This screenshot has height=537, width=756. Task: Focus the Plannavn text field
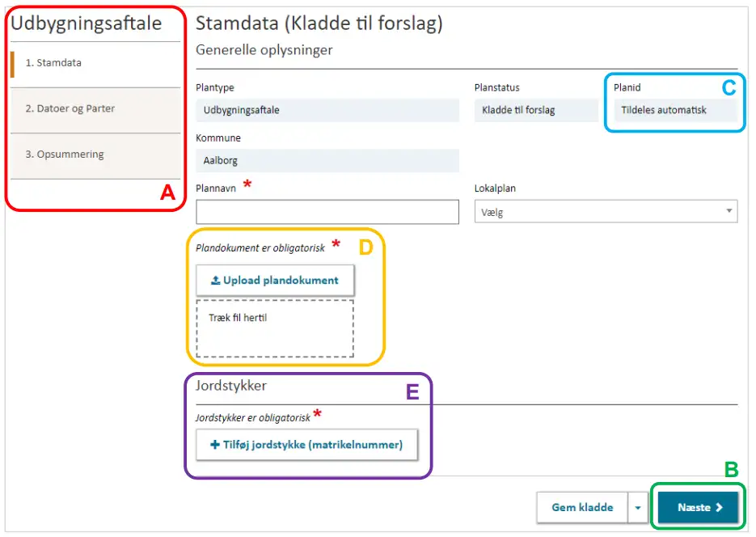coord(327,212)
